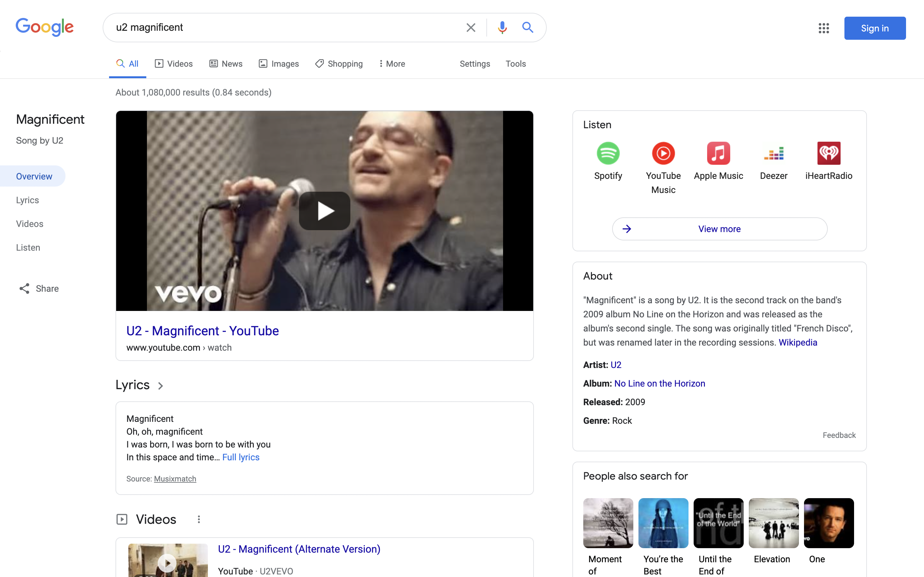Expand the Lyrics section chevron
924x577 pixels.
pos(161,386)
